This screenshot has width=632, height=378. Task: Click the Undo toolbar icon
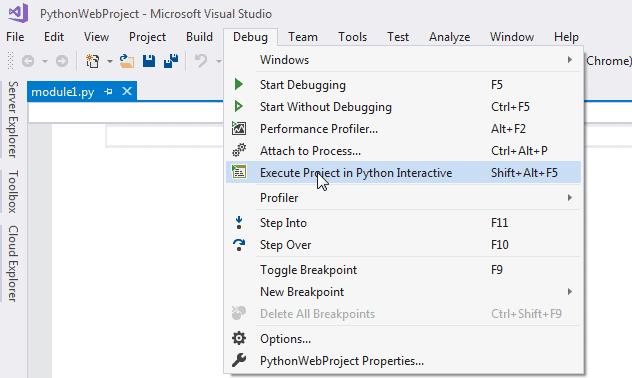(201, 61)
